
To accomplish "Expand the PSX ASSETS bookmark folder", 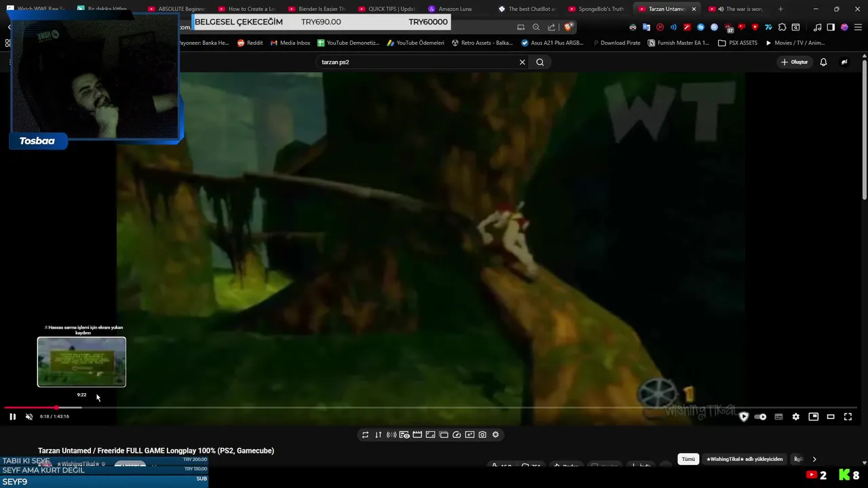I will click(738, 43).
